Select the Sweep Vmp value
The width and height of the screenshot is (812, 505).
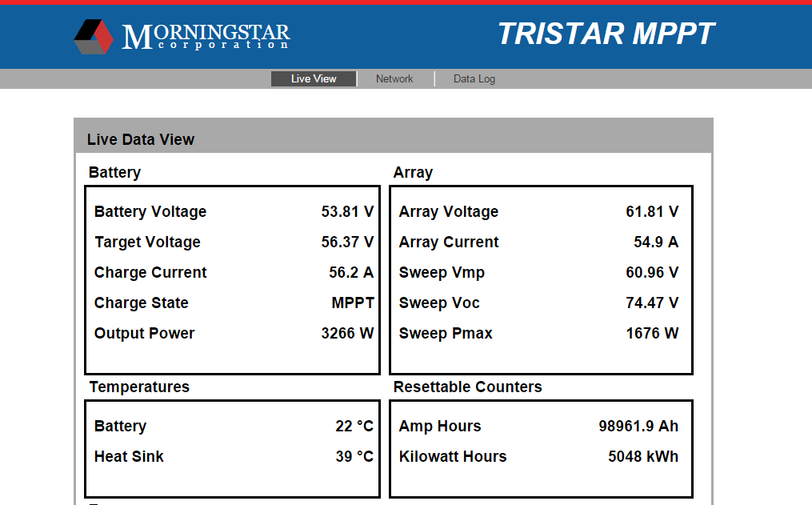652,272
